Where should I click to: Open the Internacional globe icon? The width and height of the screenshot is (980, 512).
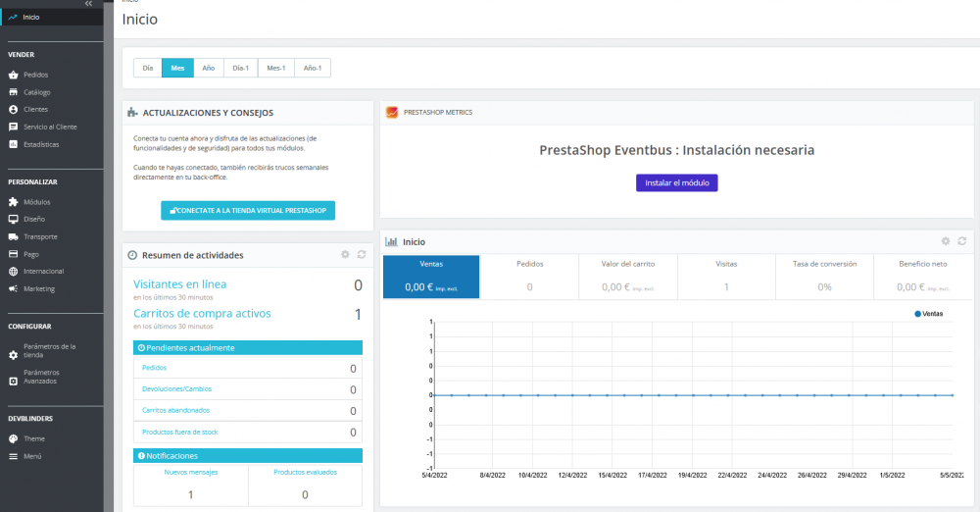[x=13, y=272]
